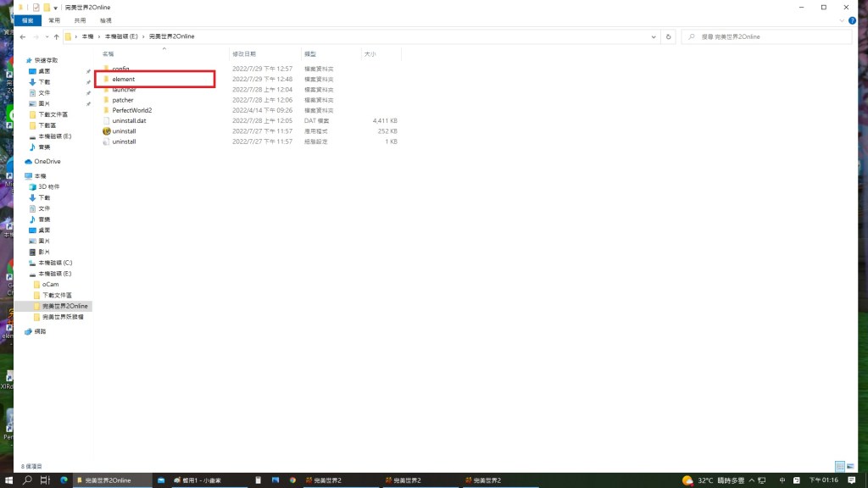Viewport: 868px width, 488px height.
Task: Switch to the 檢視 ribbon tab
Action: 105,19
